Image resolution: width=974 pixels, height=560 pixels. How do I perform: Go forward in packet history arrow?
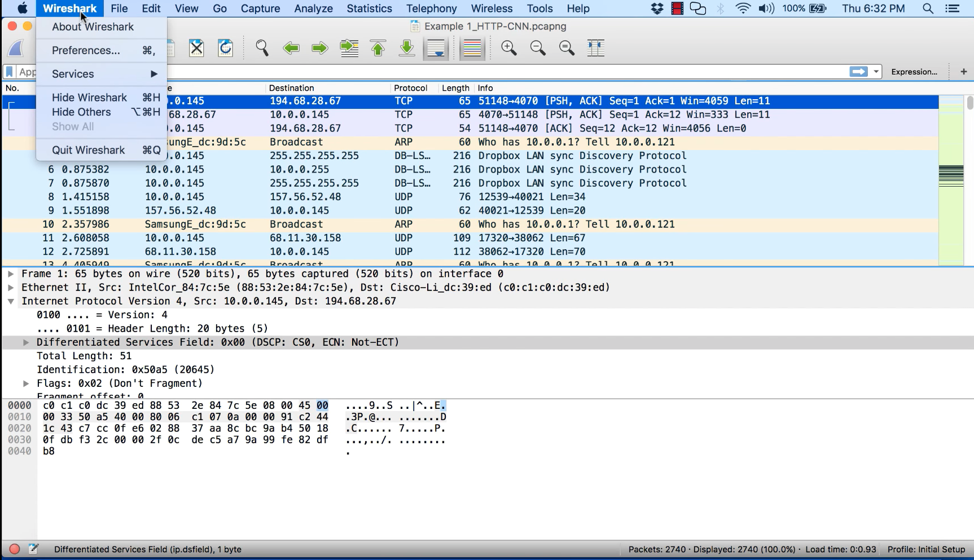pyautogui.click(x=320, y=48)
